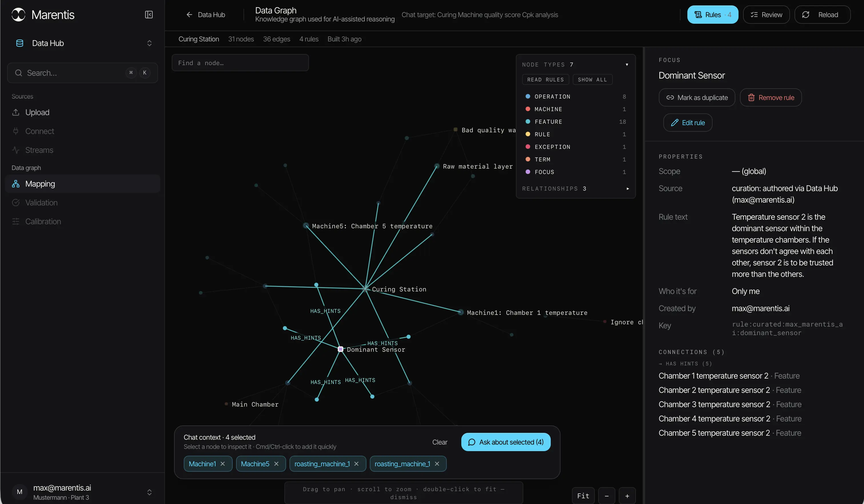Click the M user avatar
This screenshot has height=504, width=864.
pos(19,492)
